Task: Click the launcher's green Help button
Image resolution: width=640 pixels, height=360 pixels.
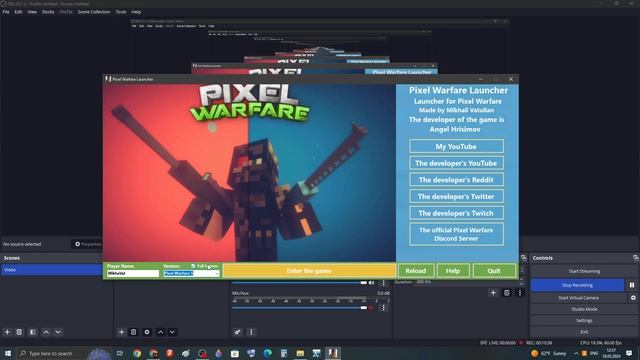Action: coord(453,271)
